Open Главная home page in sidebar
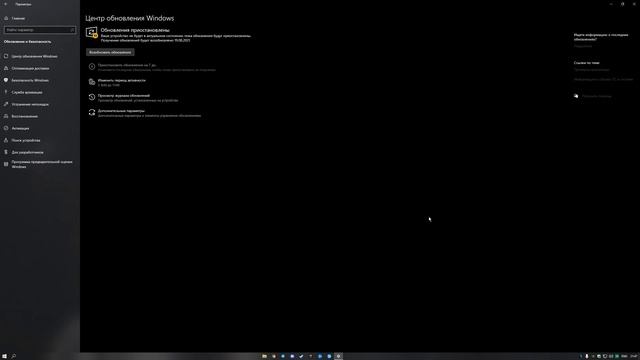Viewport: 640px width, 360px height. 15,18
